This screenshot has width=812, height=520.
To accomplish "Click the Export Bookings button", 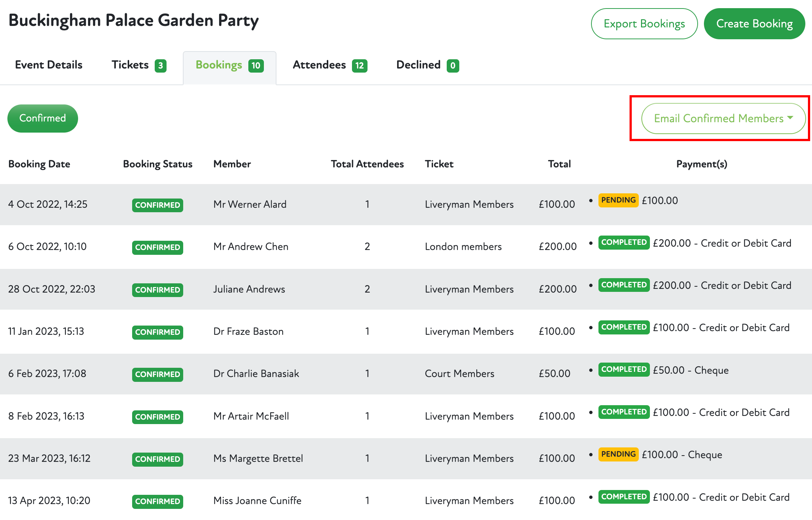I will tap(644, 24).
